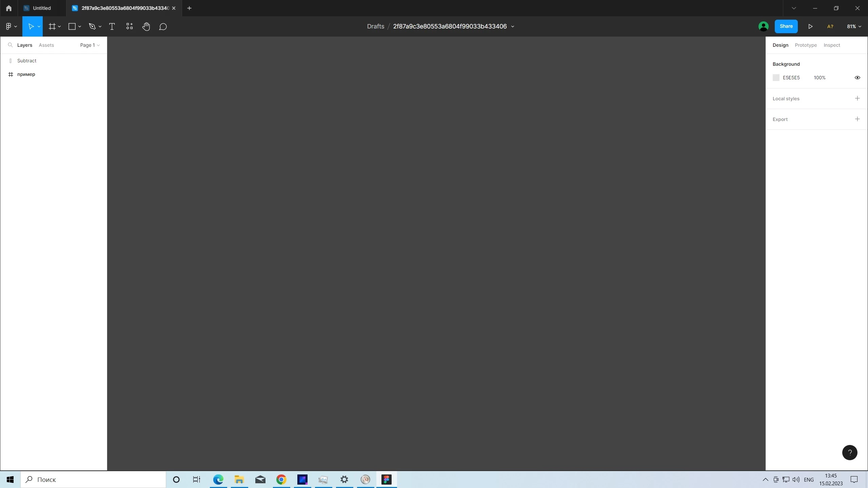Viewport: 868px width, 488px height.
Task: Open the volume control in tray
Action: pos(796,480)
